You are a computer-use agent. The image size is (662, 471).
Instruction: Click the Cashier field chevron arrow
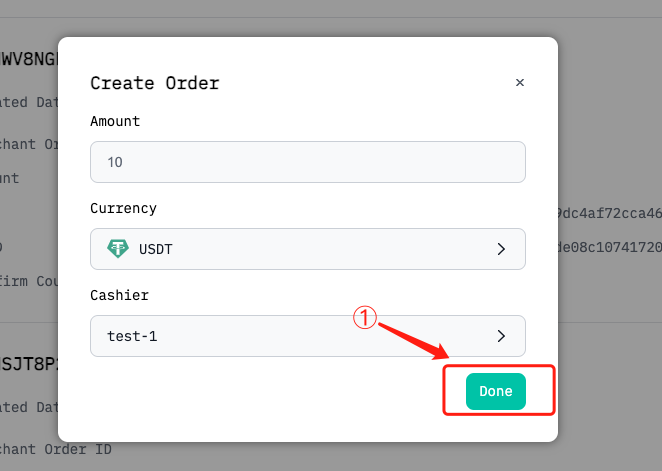(501, 336)
